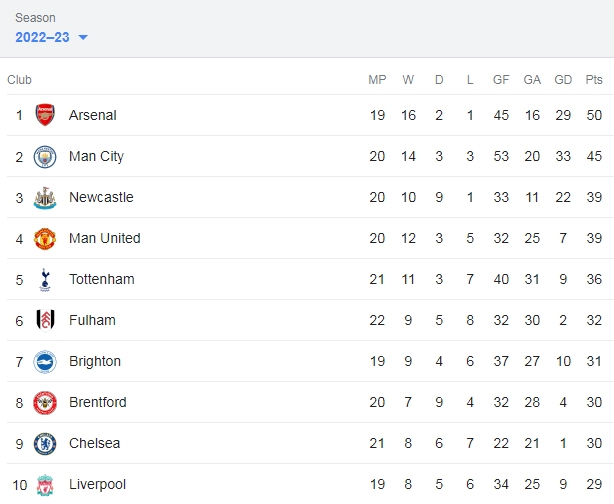The width and height of the screenshot is (614, 504).
Task: Click the Chelsea lion crest
Action: point(45,444)
